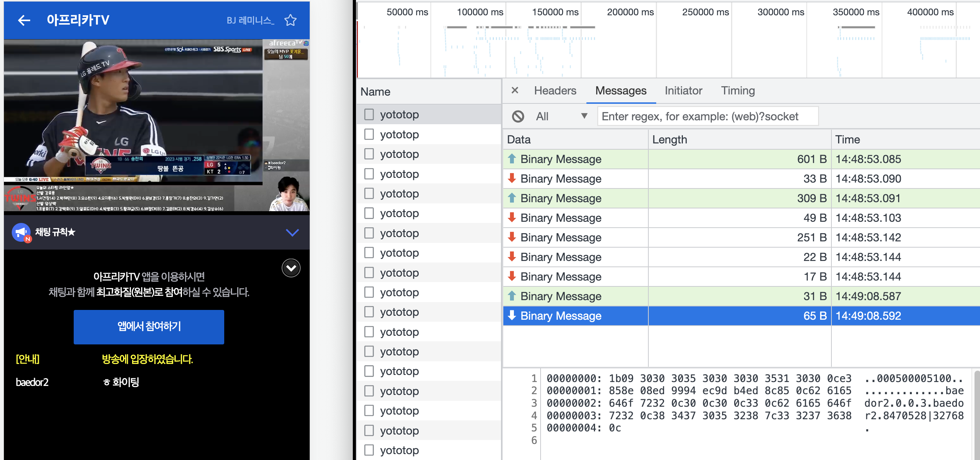Close the request details panel with the X icon
980x460 pixels.
pyautogui.click(x=515, y=91)
